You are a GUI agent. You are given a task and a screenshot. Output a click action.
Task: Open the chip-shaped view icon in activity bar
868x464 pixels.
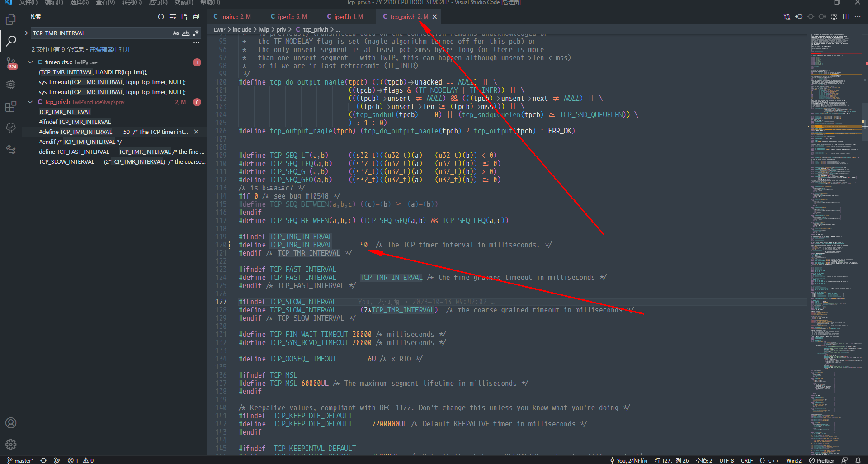11,85
